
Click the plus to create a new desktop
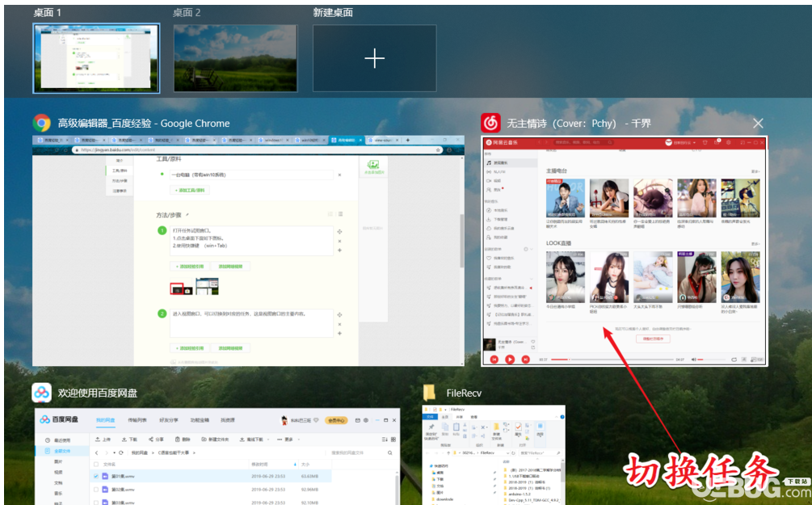pyautogui.click(x=374, y=58)
